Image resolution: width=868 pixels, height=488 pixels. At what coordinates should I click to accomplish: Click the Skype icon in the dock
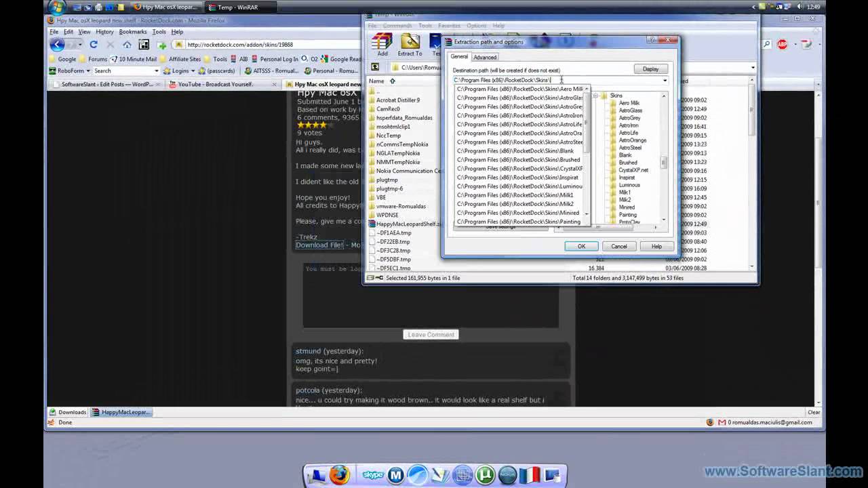373,475
